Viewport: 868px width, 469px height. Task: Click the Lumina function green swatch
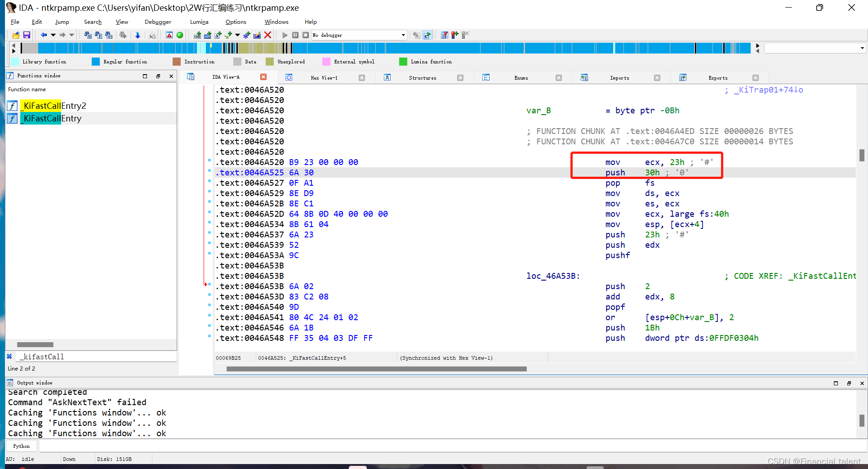tap(403, 62)
